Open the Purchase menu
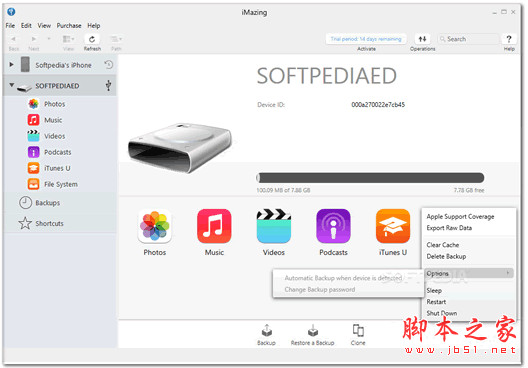528x368 pixels. 69,26
